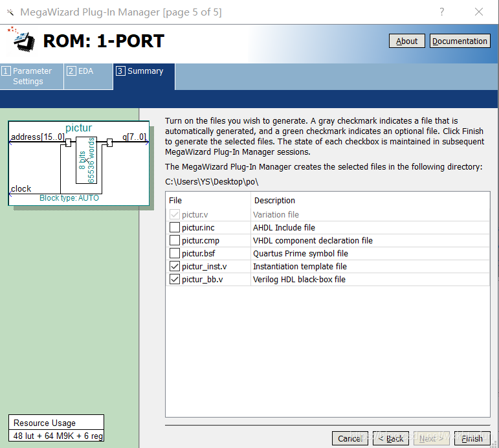Click the wizard icon in title bar
This screenshot has height=448, width=499.
click(10, 12)
